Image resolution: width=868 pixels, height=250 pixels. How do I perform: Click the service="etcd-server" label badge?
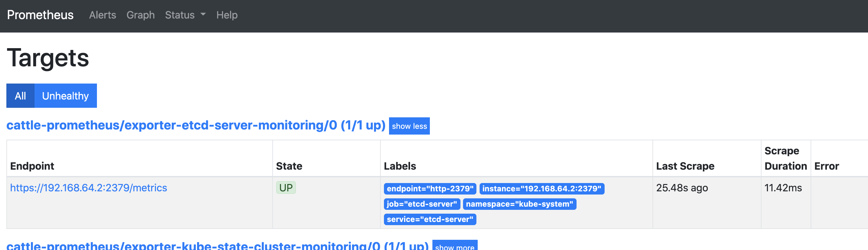click(x=430, y=219)
